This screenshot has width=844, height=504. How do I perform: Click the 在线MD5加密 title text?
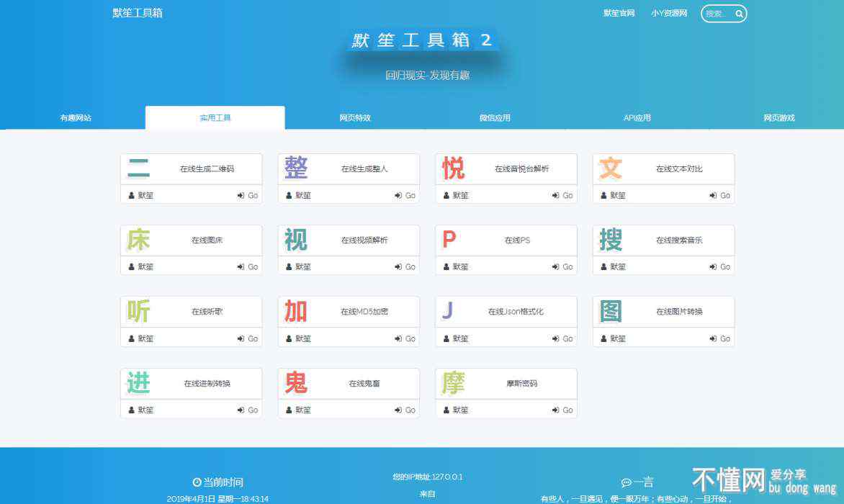point(364,312)
